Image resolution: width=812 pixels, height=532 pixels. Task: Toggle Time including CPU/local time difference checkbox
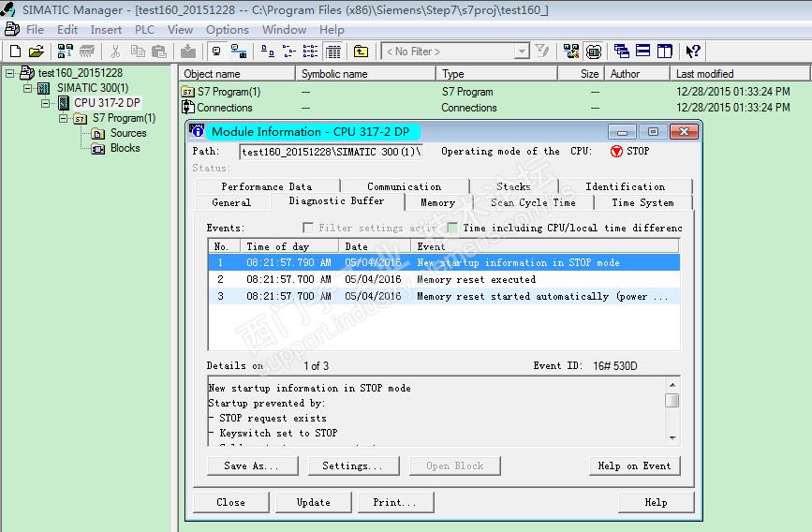pos(452,228)
